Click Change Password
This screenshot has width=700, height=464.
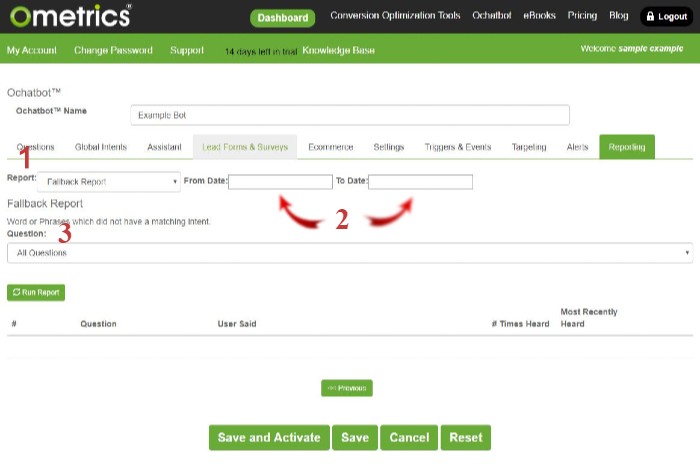tap(113, 50)
